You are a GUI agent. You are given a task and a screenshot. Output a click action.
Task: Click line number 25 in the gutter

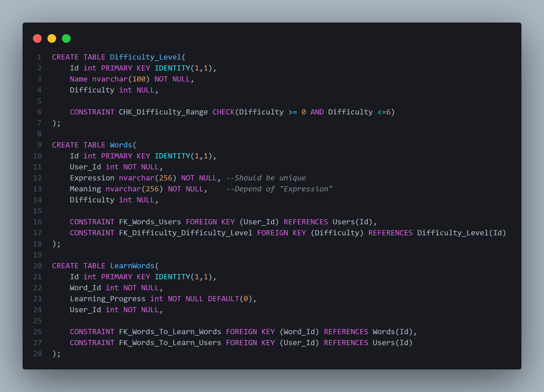[x=37, y=321]
